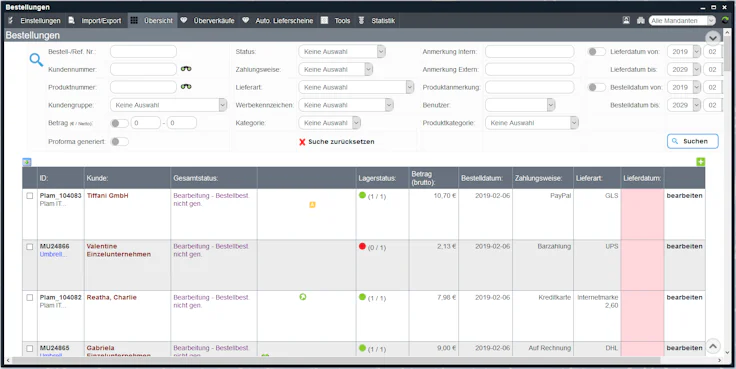
Task: Open the Überverkäufe tab
Action: point(208,21)
